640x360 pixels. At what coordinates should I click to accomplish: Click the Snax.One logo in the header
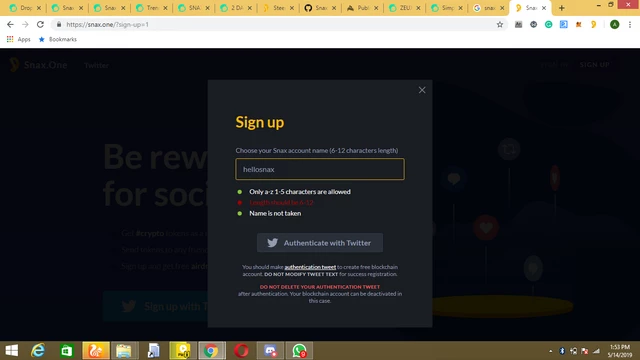click(x=39, y=64)
